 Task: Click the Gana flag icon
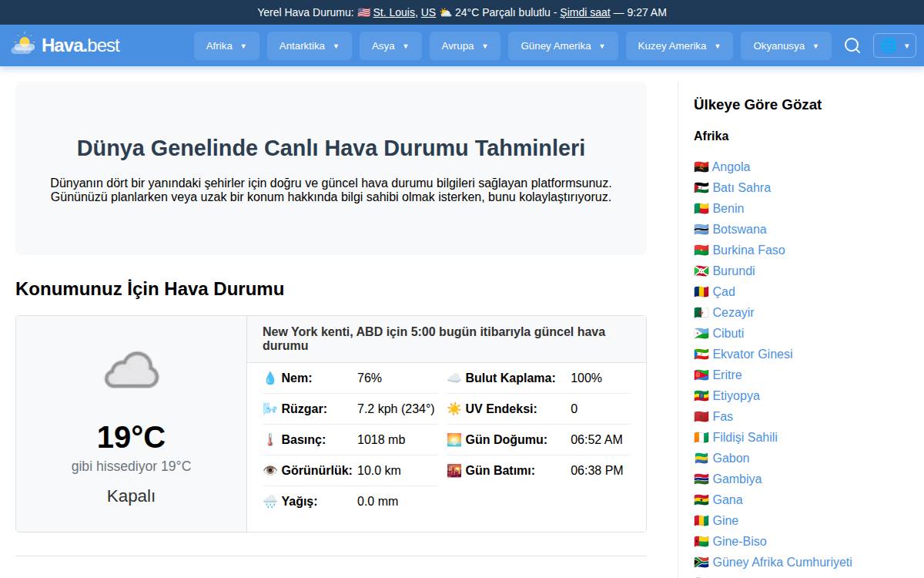point(701,500)
